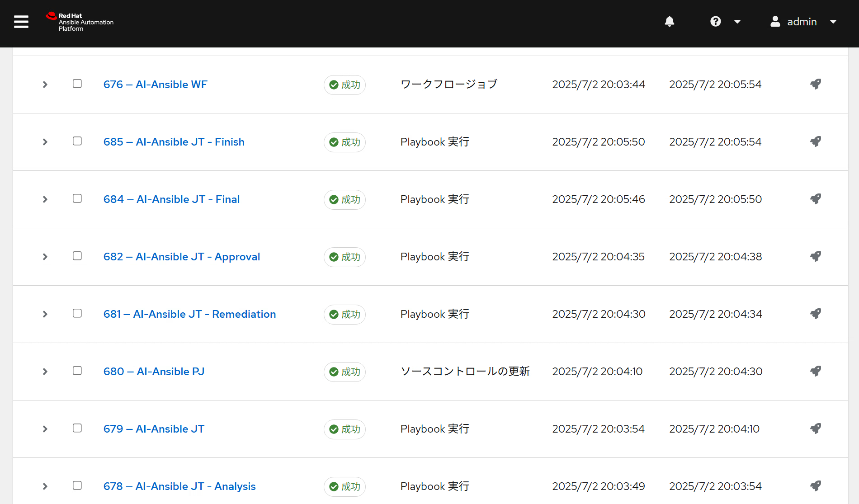The width and height of the screenshot is (859, 504).
Task: Click Playbook 実行 in job 685 row
Action: point(435,142)
